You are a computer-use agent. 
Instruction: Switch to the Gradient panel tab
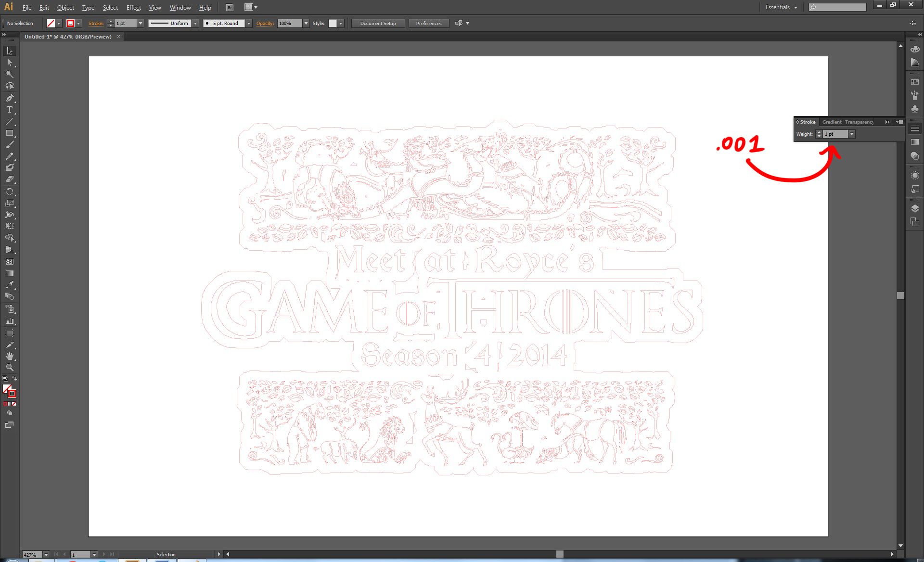tap(832, 122)
